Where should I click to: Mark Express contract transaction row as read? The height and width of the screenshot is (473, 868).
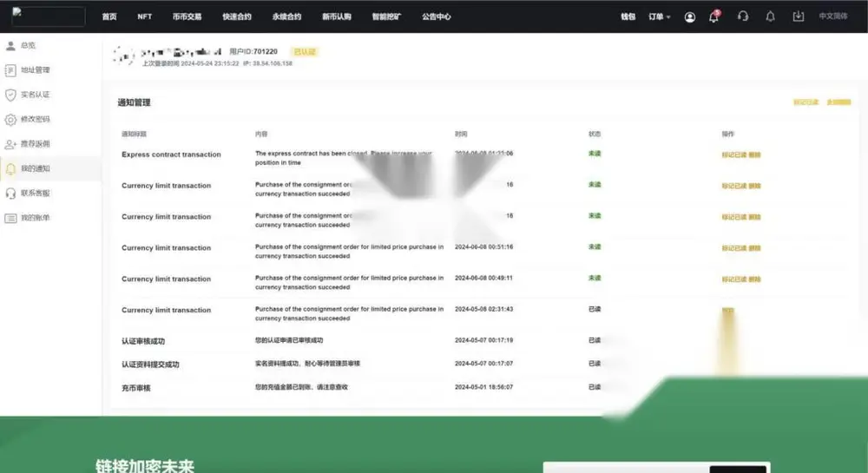tap(734, 154)
